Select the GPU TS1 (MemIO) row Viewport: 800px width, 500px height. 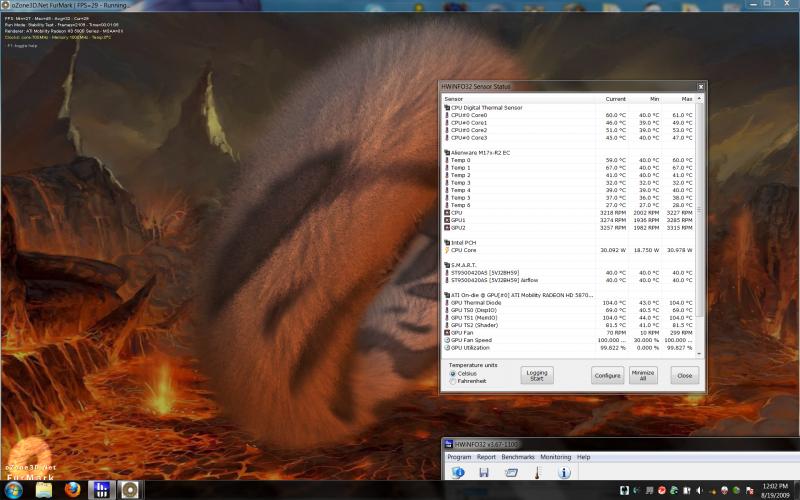pos(568,318)
